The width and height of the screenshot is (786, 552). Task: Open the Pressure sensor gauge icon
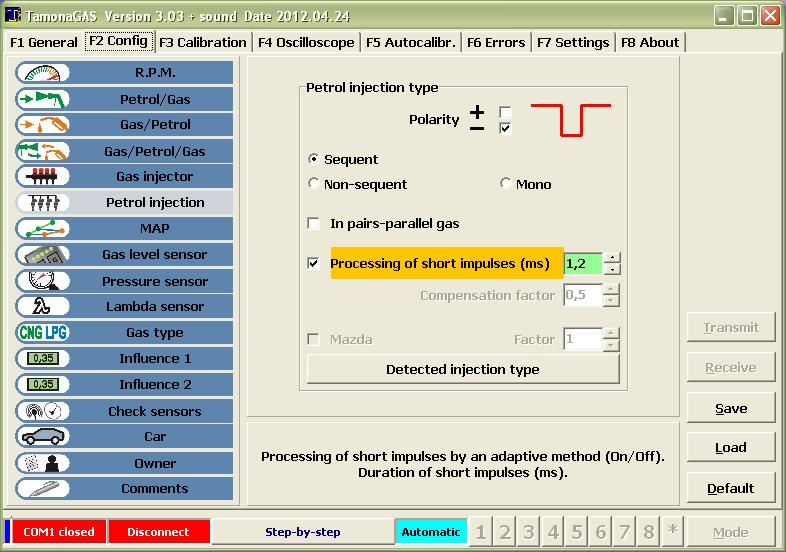click(x=42, y=281)
